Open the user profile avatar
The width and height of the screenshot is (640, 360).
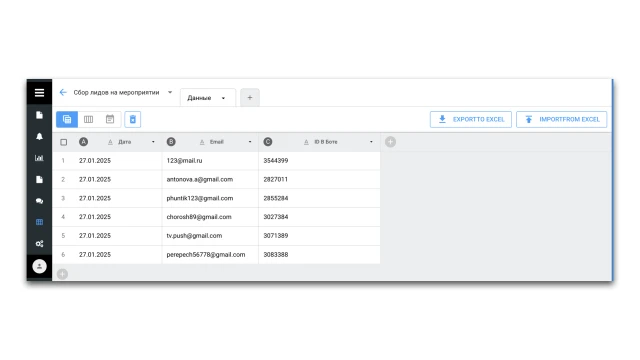pyautogui.click(x=39, y=267)
